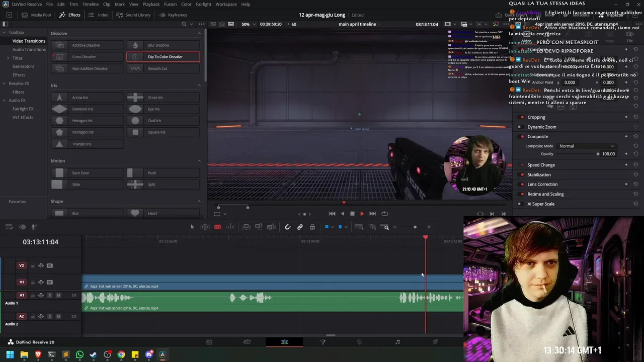The width and height of the screenshot is (644, 362).
Task: Collapse the Motion effects group
Action: tap(199, 161)
